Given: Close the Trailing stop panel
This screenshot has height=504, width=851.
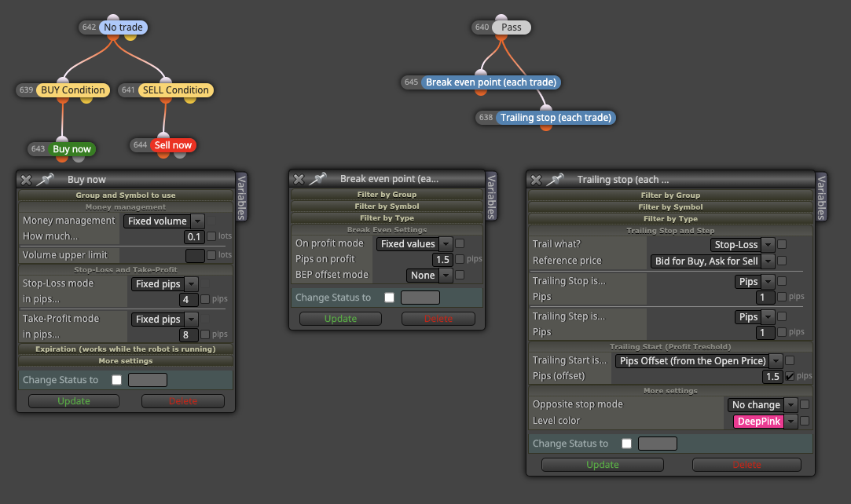Looking at the screenshot, I should (x=536, y=180).
